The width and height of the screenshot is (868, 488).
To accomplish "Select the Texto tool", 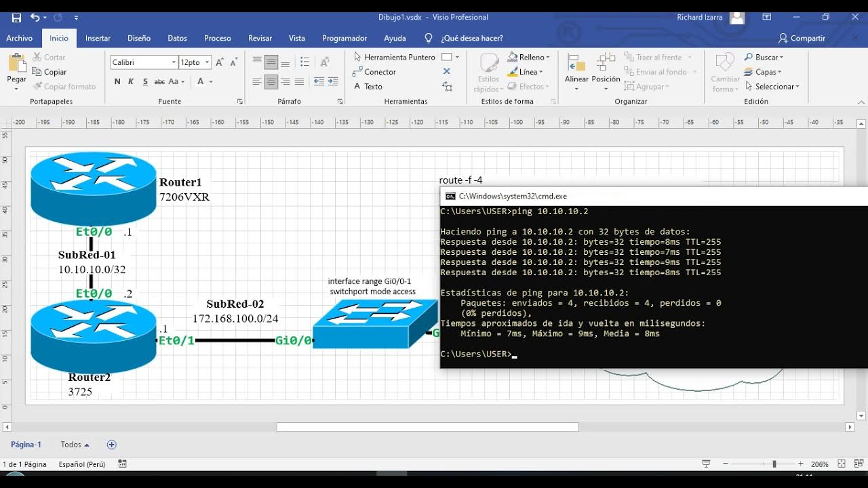I will (x=368, y=87).
